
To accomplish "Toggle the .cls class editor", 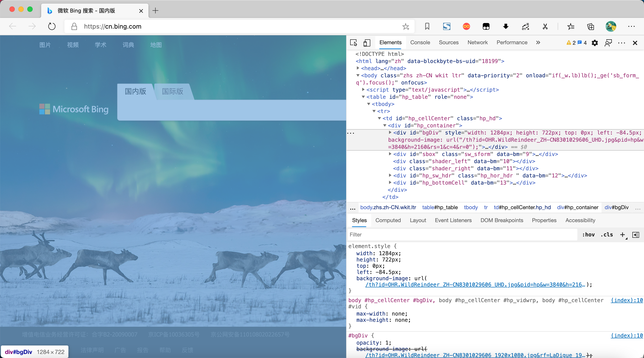I will 606,234.
